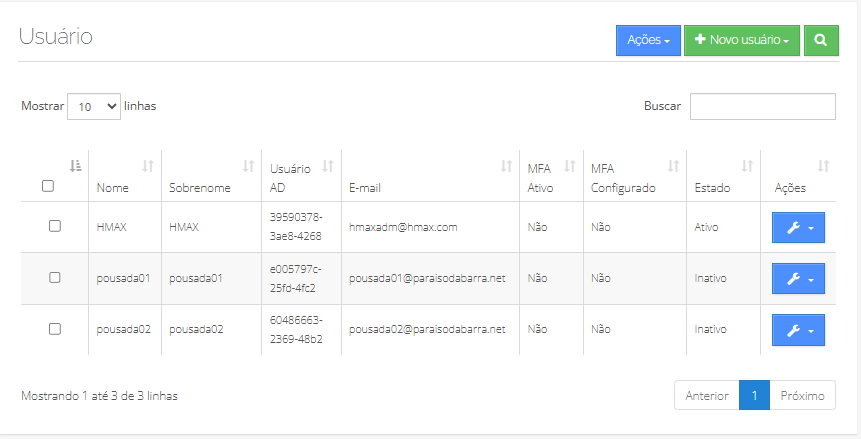Open the Mostrar rows-per-page selector

[x=93, y=106]
